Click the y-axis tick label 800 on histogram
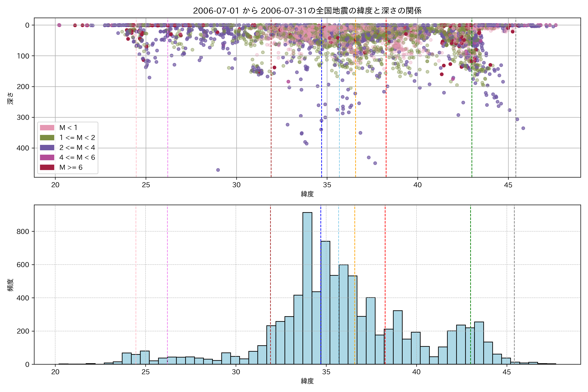The height and width of the screenshot is (392, 588). click(23, 231)
